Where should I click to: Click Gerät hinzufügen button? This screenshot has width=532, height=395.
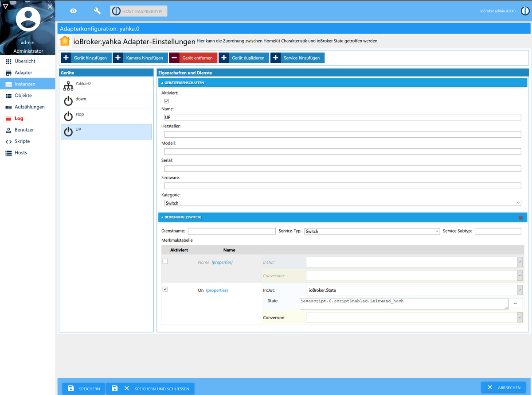pos(86,58)
